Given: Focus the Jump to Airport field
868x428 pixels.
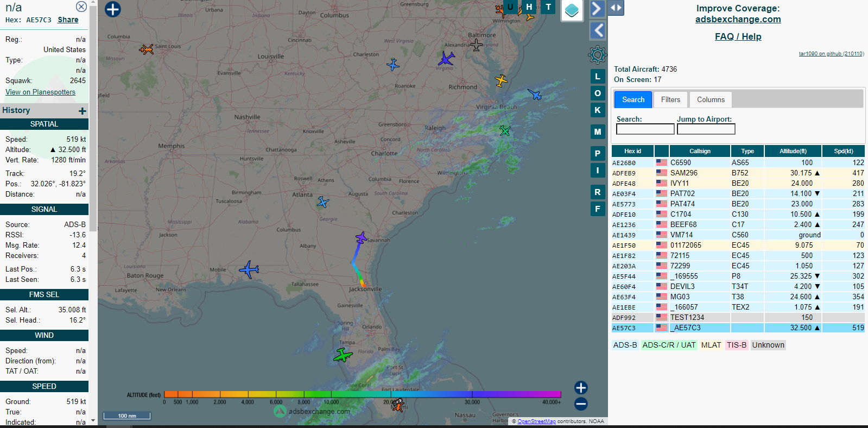Looking at the screenshot, I should tap(706, 129).
